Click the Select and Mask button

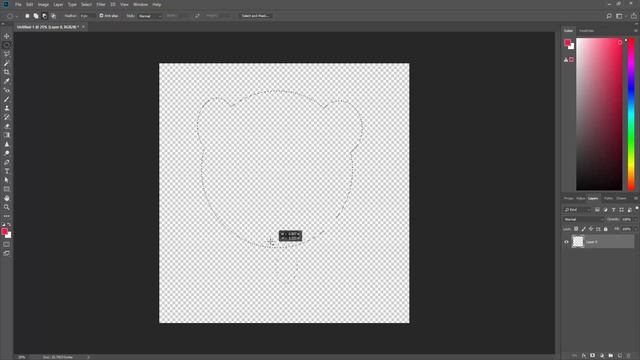tap(255, 16)
